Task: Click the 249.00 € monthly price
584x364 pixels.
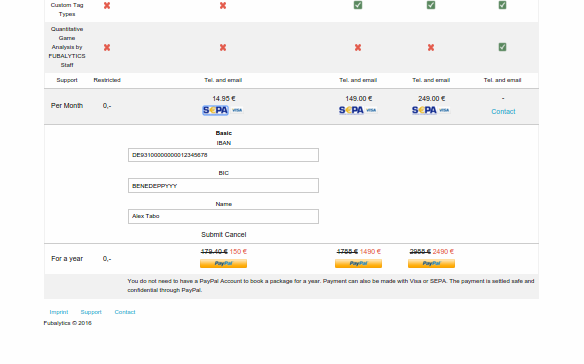Action: 432,99
